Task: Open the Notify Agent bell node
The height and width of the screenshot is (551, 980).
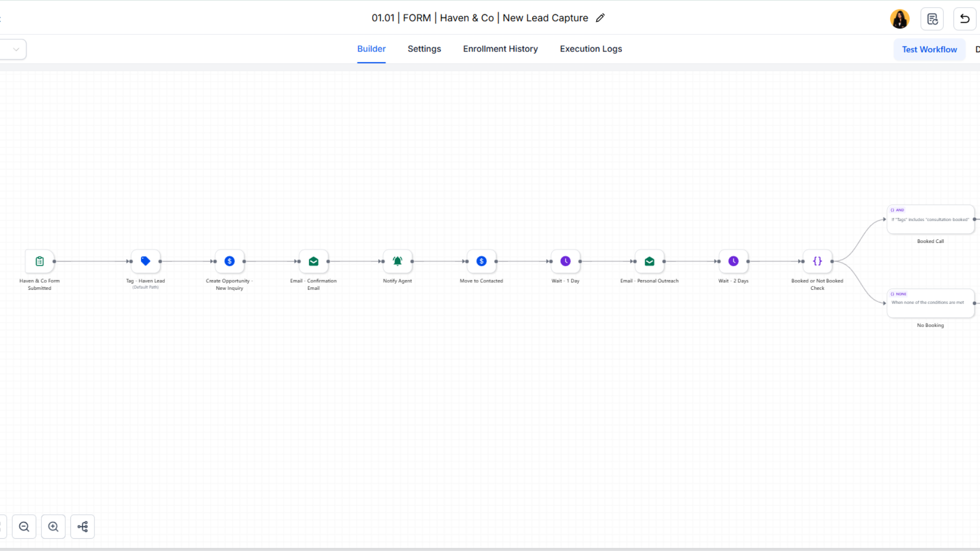Action: (x=398, y=261)
